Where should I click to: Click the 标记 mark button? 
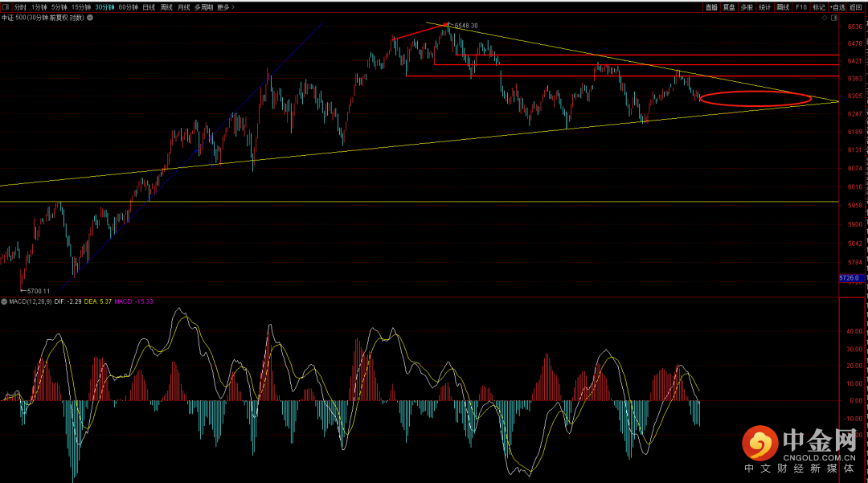pos(819,7)
